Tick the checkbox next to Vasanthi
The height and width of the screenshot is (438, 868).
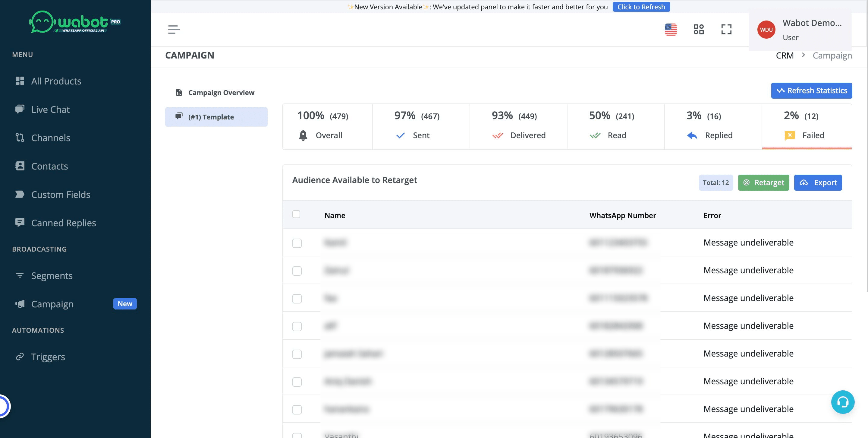pos(297,435)
